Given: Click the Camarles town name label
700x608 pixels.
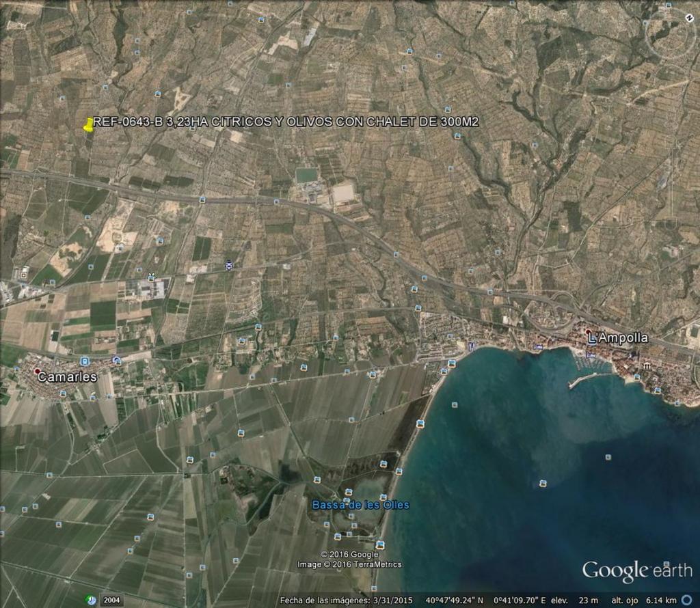Looking at the screenshot, I should (x=67, y=376).
